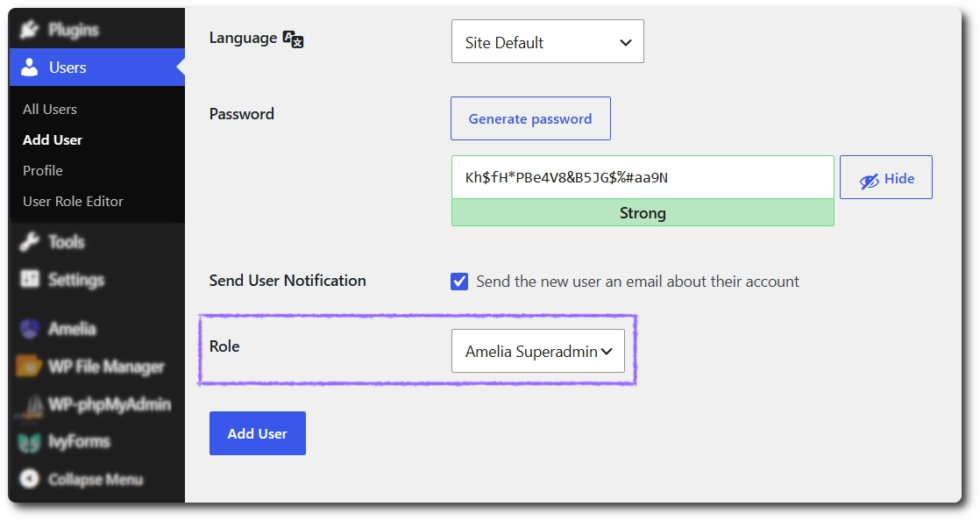Click the Users person icon
The width and height of the screenshot is (980, 521).
click(x=30, y=67)
